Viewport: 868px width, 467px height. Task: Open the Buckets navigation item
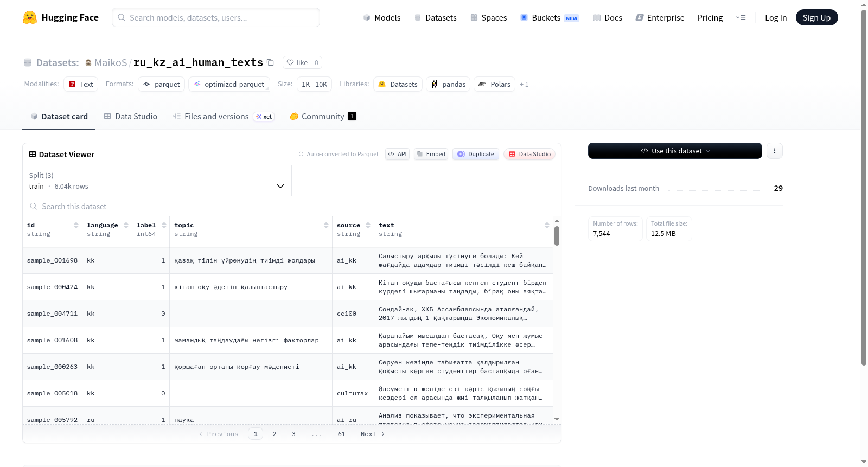[x=550, y=17]
